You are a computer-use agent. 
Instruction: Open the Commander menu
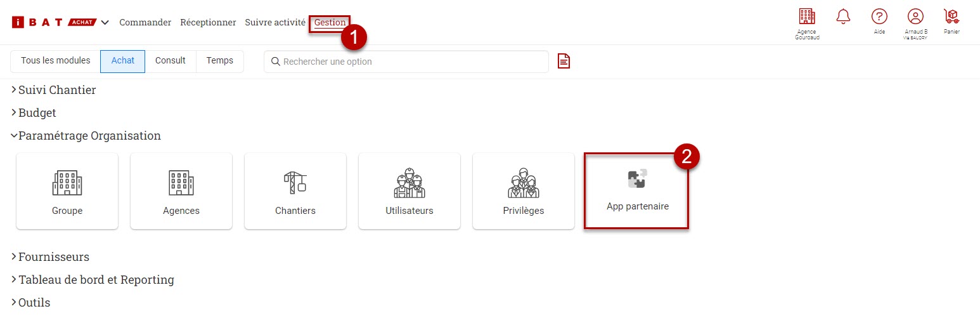coord(145,23)
